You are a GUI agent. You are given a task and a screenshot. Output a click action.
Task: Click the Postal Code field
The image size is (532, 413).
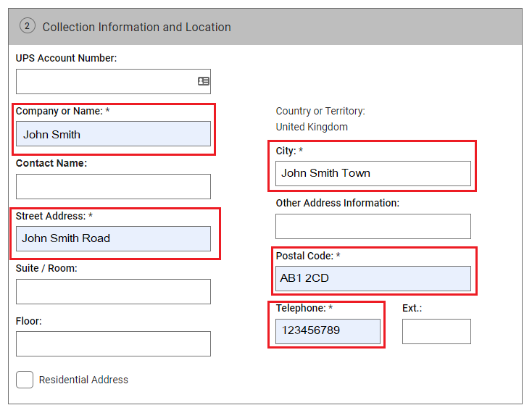pos(373,278)
